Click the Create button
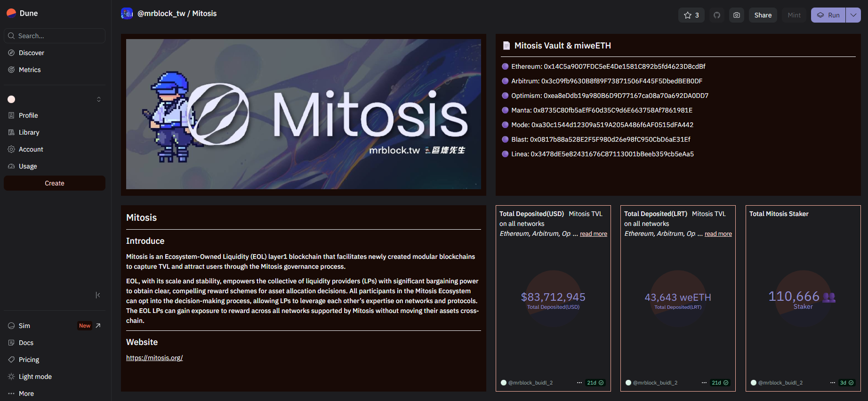This screenshot has height=401, width=868. pyautogui.click(x=55, y=183)
